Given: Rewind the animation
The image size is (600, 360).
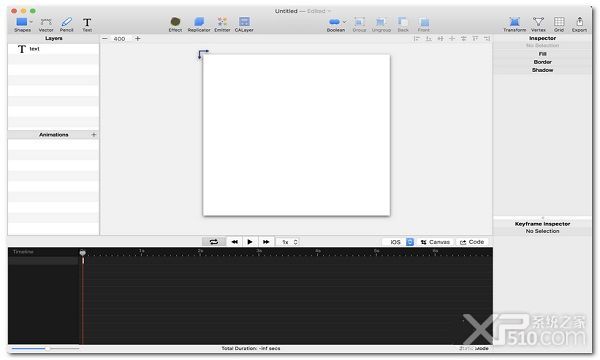Looking at the screenshot, I should [x=235, y=242].
